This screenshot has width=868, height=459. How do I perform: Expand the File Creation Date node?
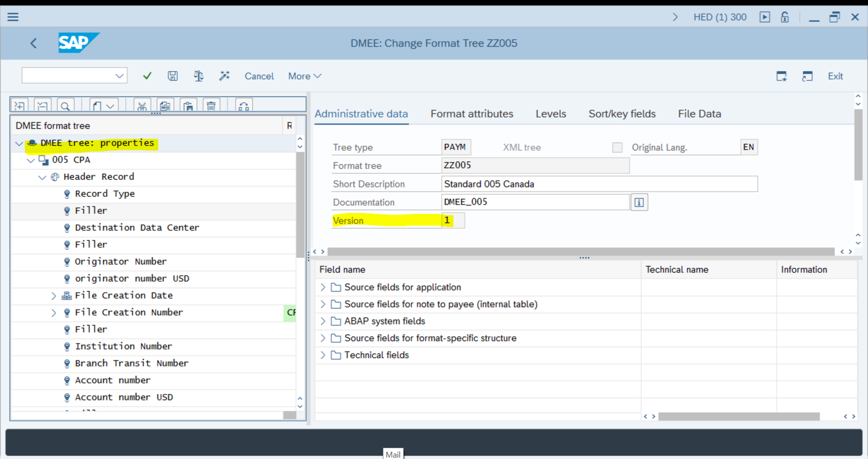[54, 296]
